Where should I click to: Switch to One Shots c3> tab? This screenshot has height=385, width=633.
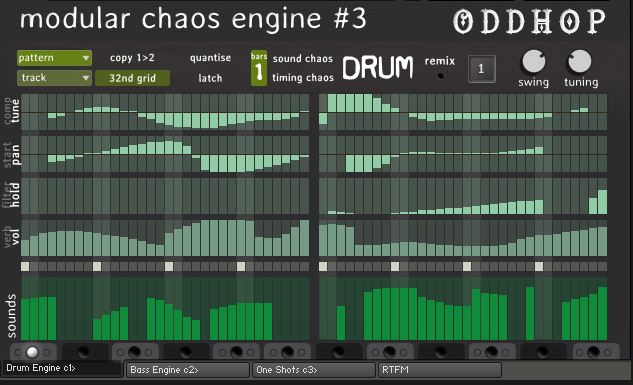pyautogui.click(x=314, y=370)
